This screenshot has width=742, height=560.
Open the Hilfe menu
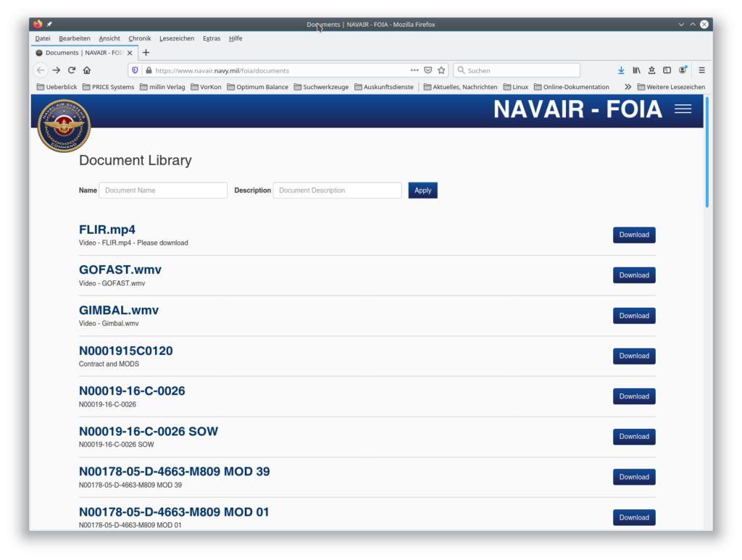coord(235,38)
